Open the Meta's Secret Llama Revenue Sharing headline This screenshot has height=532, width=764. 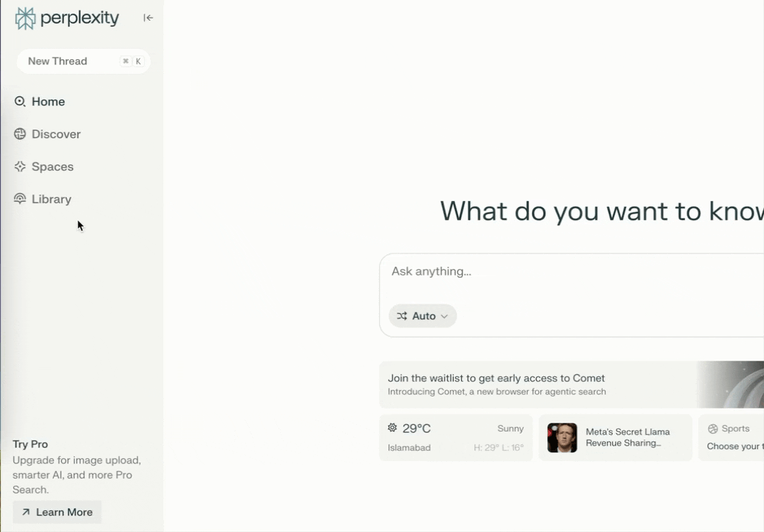pyautogui.click(x=627, y=437)
